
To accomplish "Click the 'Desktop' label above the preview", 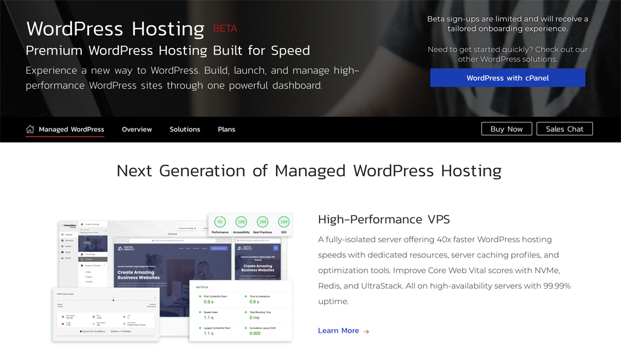I will point(173,234).
